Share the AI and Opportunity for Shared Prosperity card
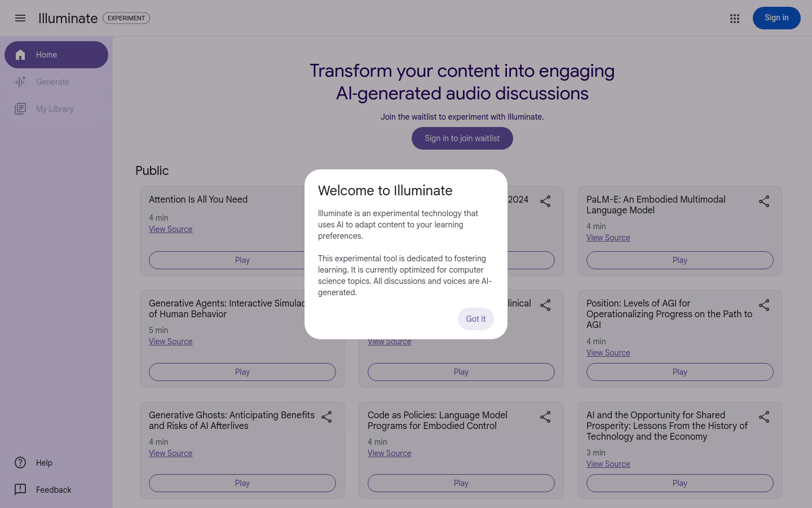The width and height of the screenshot is (812, 508). (764, 417)
